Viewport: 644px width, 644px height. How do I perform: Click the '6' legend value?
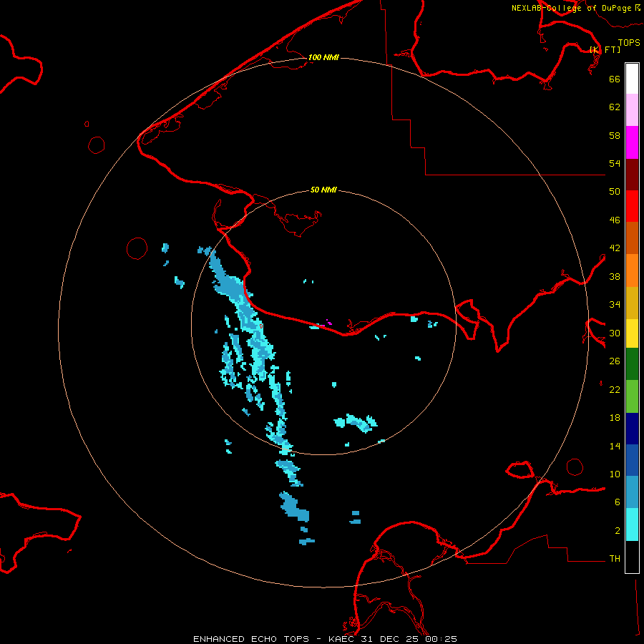pyautogui.click(x=617, y=502)
